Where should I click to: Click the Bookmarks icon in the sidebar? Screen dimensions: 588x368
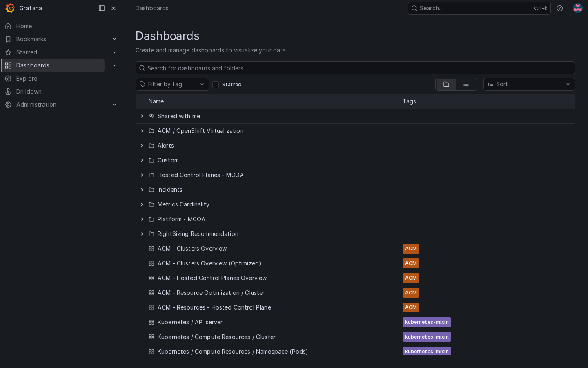[x=8, y=39]
